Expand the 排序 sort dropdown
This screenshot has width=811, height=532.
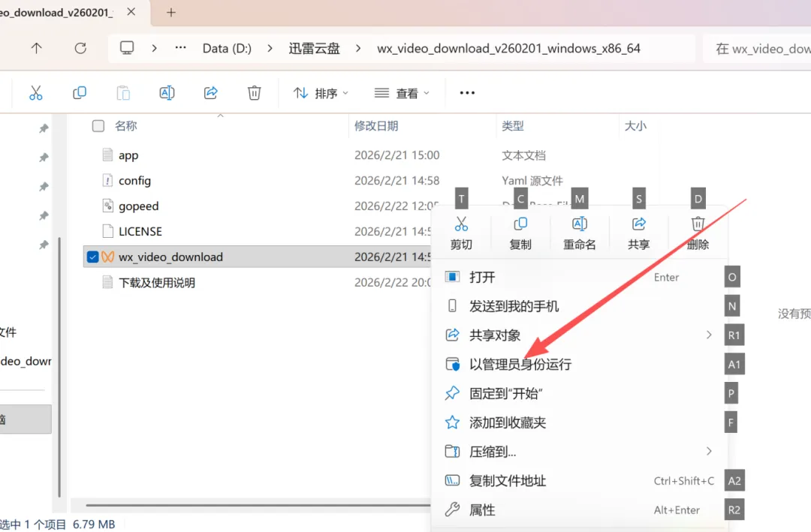click(x=321, y=93)
